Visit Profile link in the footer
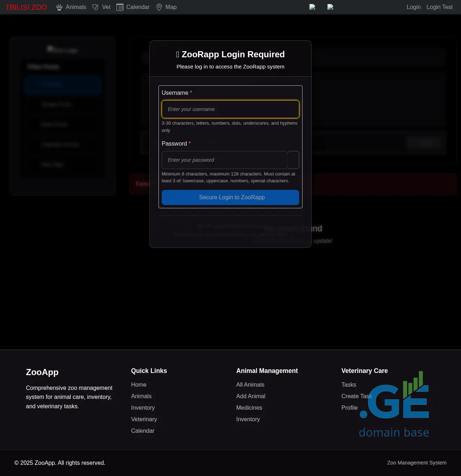Screen dimensions: 461x476 point(349,408)
